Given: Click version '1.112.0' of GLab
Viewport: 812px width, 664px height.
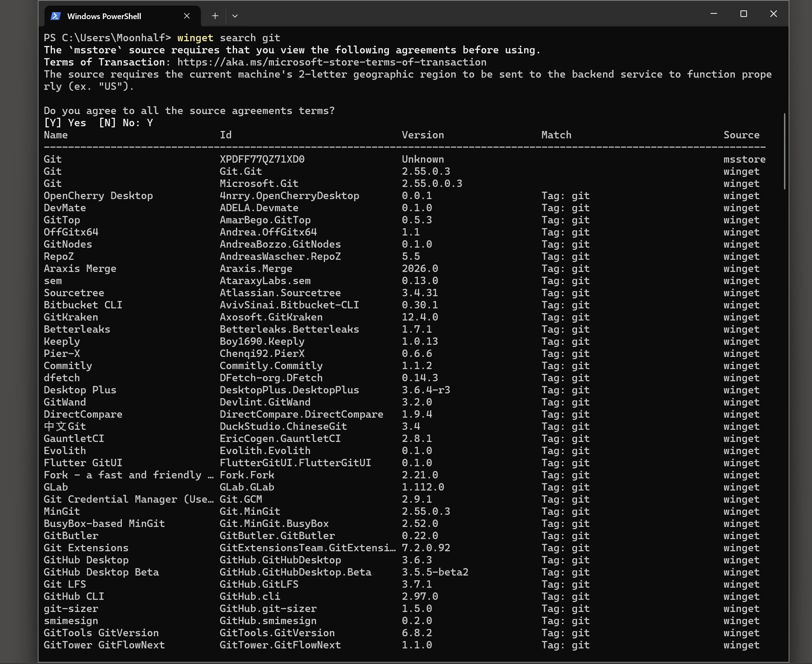Looking at the screenshot, I should [x=423, y=487].
